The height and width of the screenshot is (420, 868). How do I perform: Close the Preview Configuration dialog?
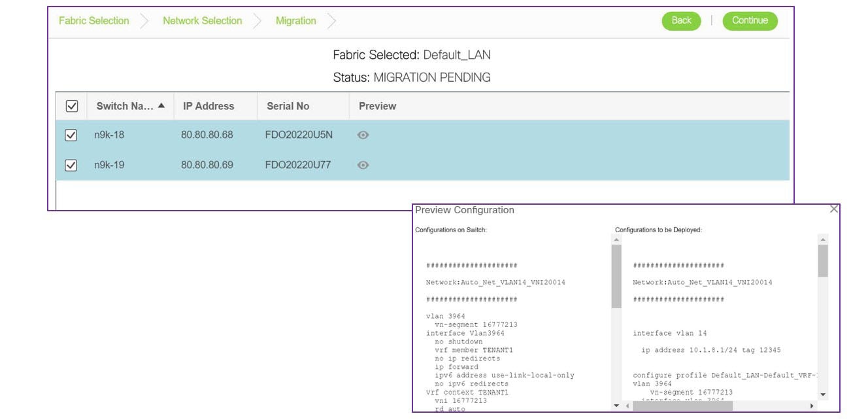(x=834, y=209)
